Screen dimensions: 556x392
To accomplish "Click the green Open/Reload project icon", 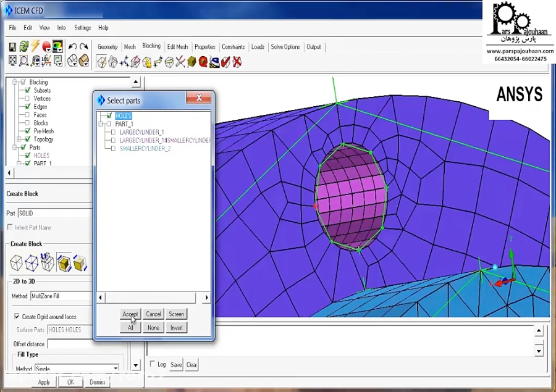I will click(x=23, y=46).
